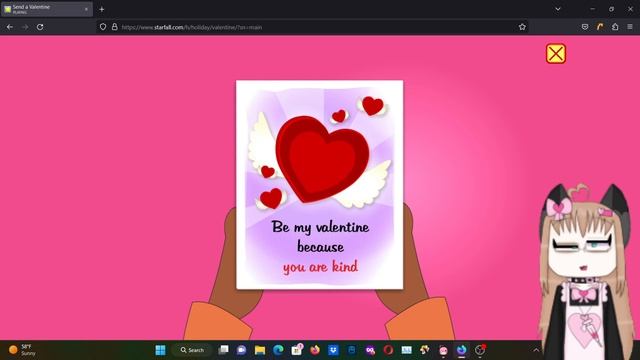Image resolution: width=640 pixels, height=360 pixels.
Task: Open Task View on the taskbar
Action: coord(223,350)
